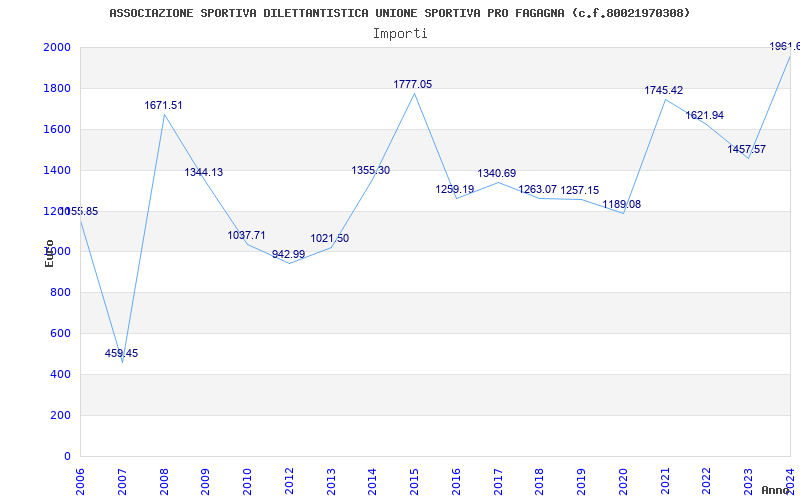Select the 1621.94 data label
Viewport: 800px width, 500px height.
[705, 116]
